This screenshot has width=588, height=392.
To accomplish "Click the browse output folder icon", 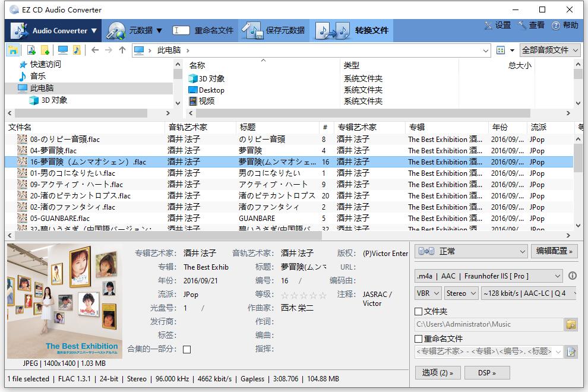I will coord(571,324).
